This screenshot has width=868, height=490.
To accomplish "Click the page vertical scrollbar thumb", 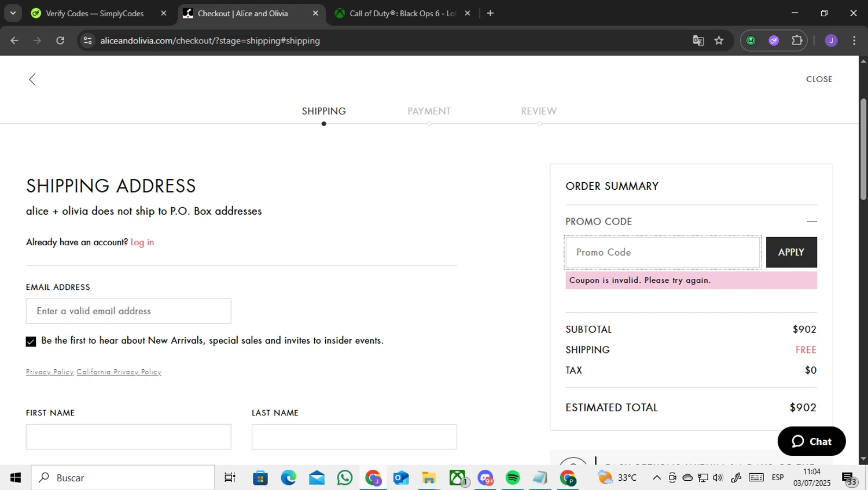I will [x=863, y=149].
